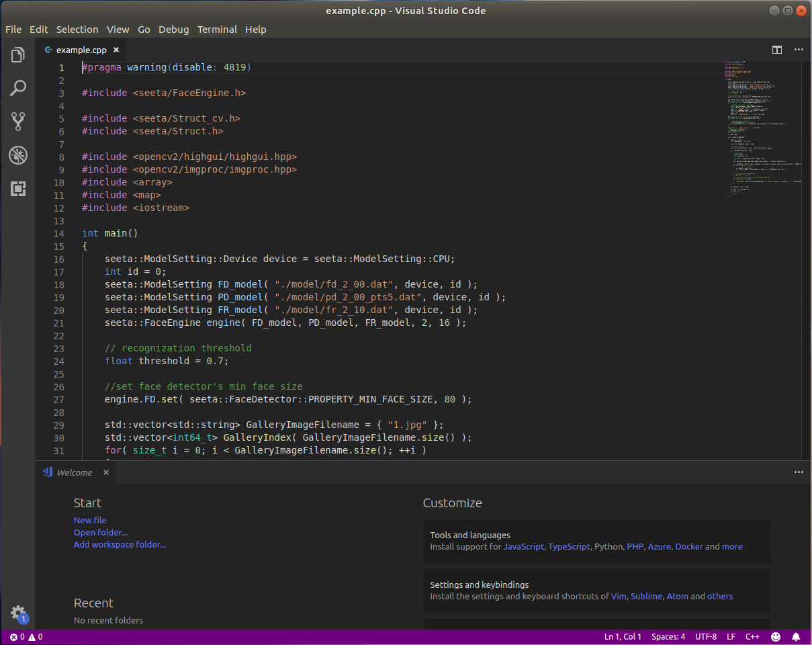The width and height of the screenshot is (812, 645).
Task: Close the example.cpp tab
Action: tap(116, 50)
